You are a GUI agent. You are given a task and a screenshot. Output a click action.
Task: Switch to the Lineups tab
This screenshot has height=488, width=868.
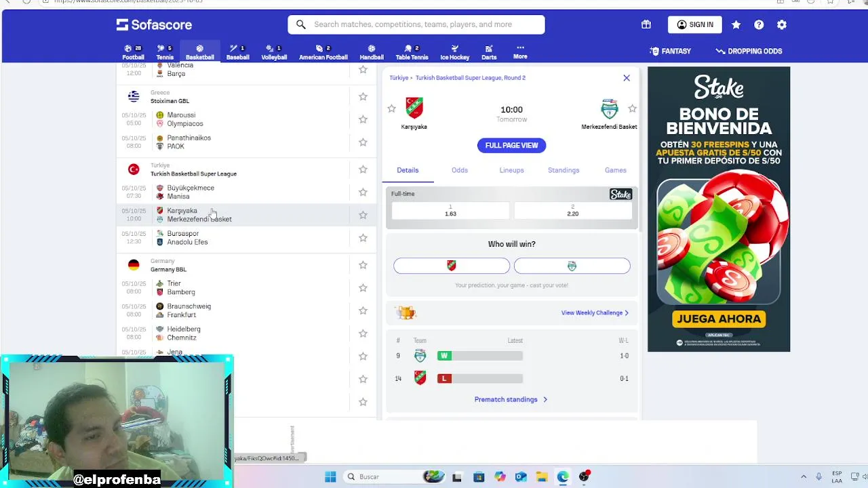[x=511, y=170]
